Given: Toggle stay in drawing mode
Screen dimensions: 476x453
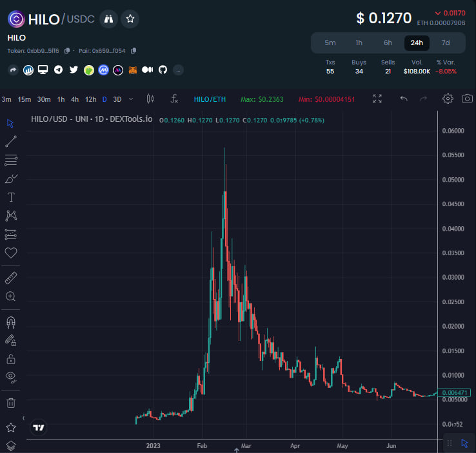Looking at the screenshot, I should 11,340.
